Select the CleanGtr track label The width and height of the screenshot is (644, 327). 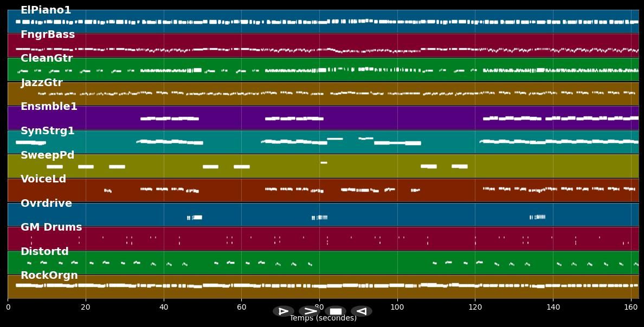coord(47,58)
